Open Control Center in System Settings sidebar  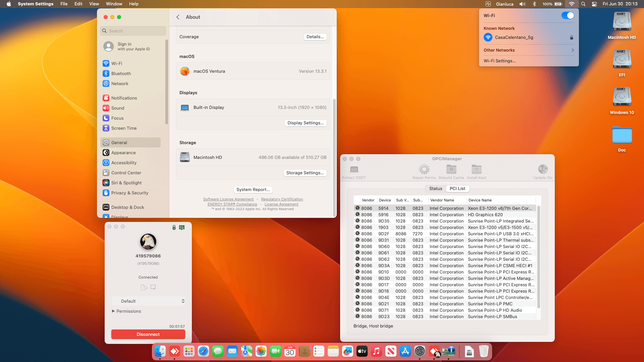tap(130, 173)
